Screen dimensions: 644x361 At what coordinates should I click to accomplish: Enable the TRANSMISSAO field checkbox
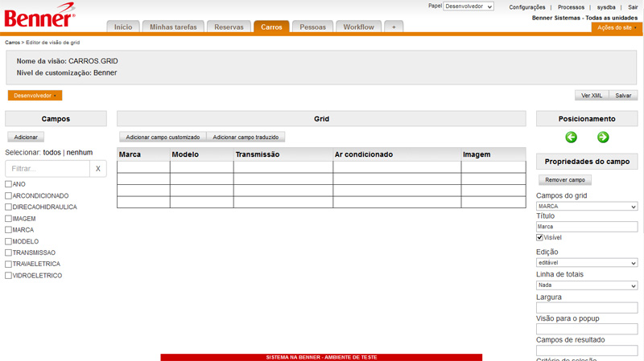click(9, 252)
